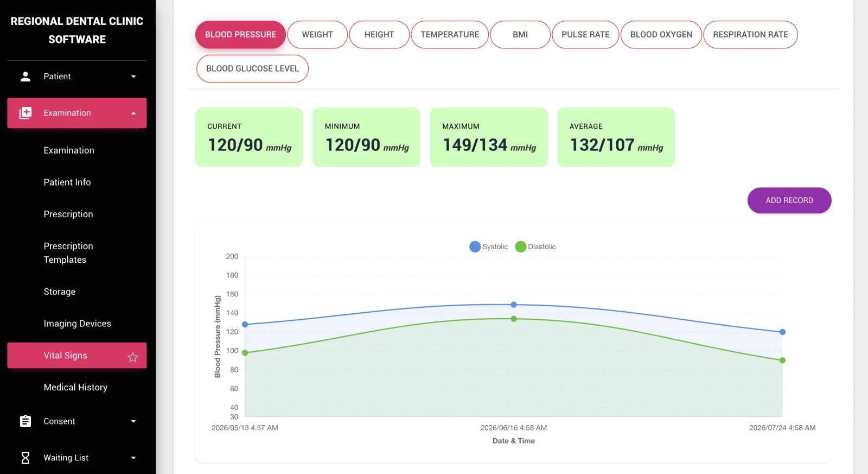Click the Average 132/107 mmHg card
This screenshot has height=474, width=868.
616,137
